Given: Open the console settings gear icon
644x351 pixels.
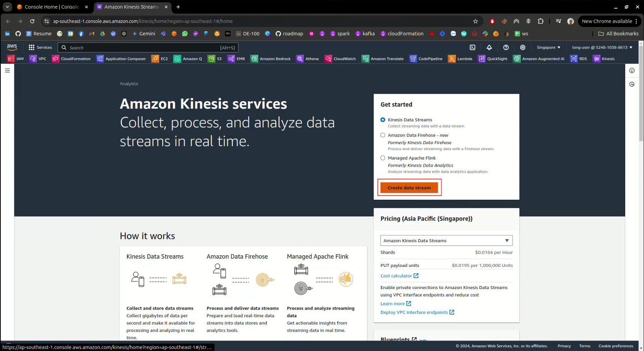Looking at the screenshot, I should (x=522, y=47).
